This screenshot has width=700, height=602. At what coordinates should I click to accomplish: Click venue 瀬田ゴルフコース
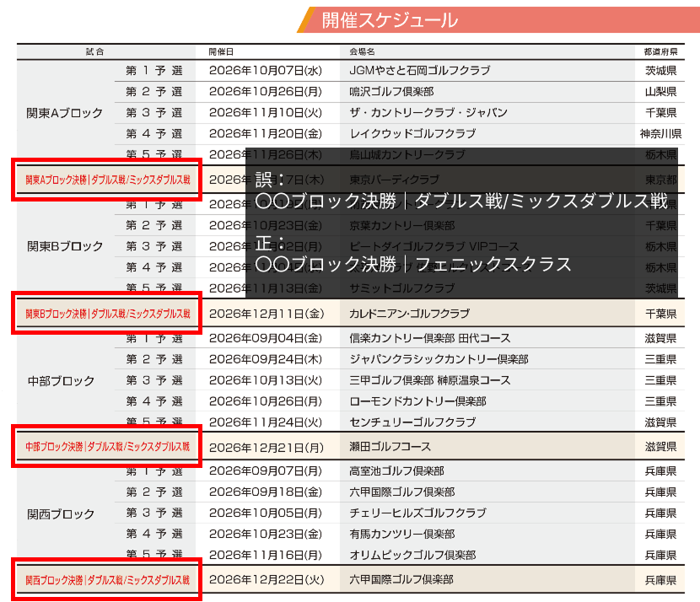[390, 447]
